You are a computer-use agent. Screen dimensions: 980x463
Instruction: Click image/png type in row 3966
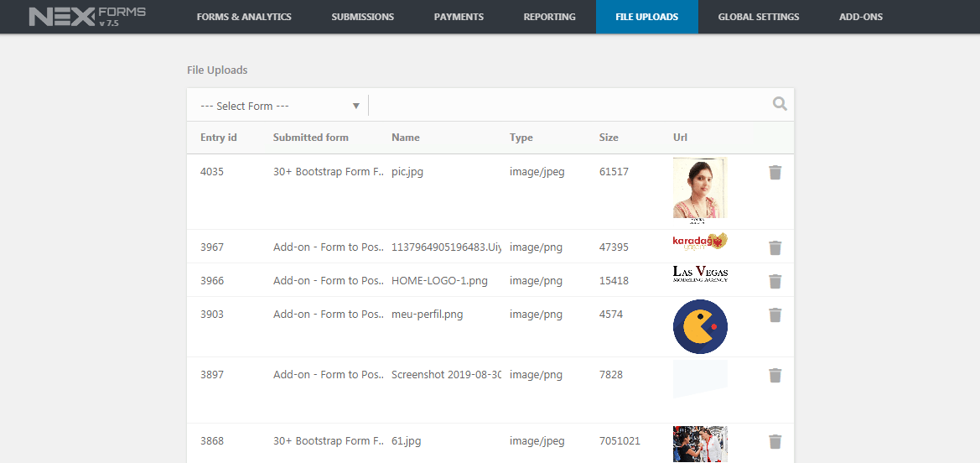(536, 281)
